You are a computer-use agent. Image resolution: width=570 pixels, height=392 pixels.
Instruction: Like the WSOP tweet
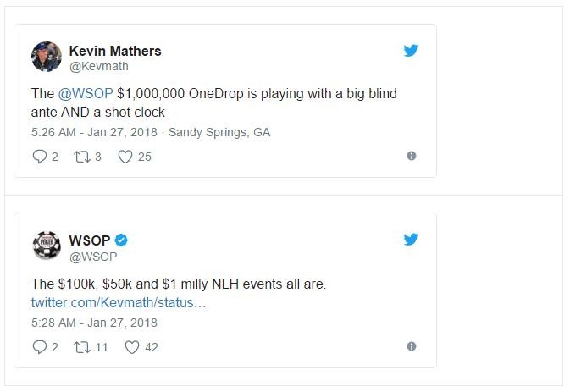click(x=131, y=346)
